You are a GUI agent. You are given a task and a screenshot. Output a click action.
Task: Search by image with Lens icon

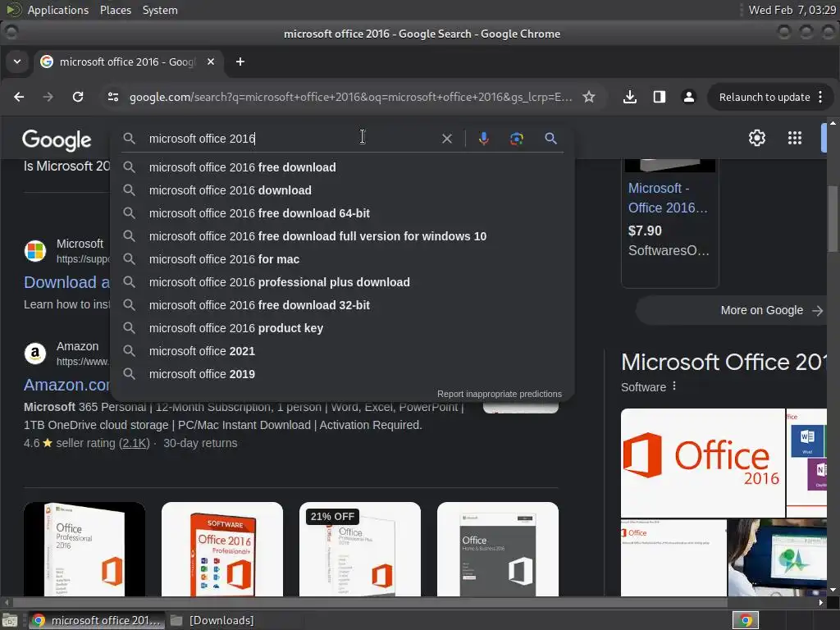pyautogui.click(x=517, y=139)
